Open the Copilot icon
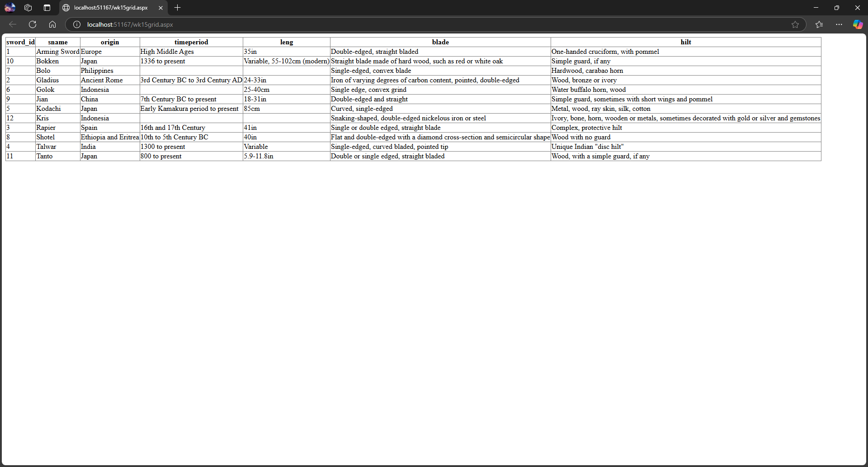Viewport: 868px width, 467px height. click(x=858, y=24)
